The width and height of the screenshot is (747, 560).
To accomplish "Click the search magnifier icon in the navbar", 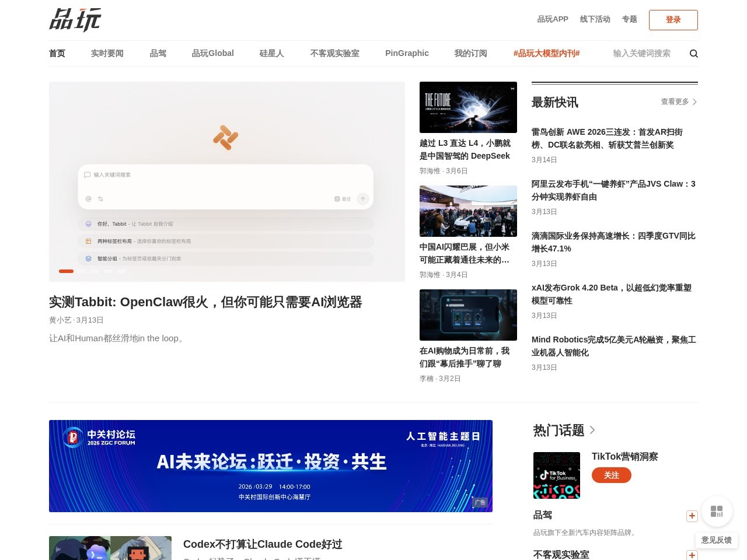I will (x=694, y=53).
